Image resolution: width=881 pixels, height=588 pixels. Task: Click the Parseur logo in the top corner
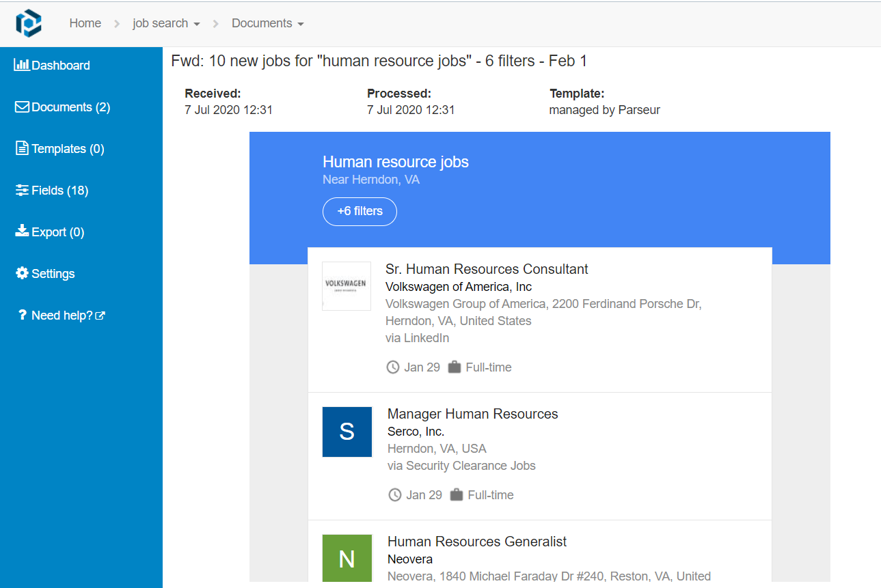pos(27,23)
